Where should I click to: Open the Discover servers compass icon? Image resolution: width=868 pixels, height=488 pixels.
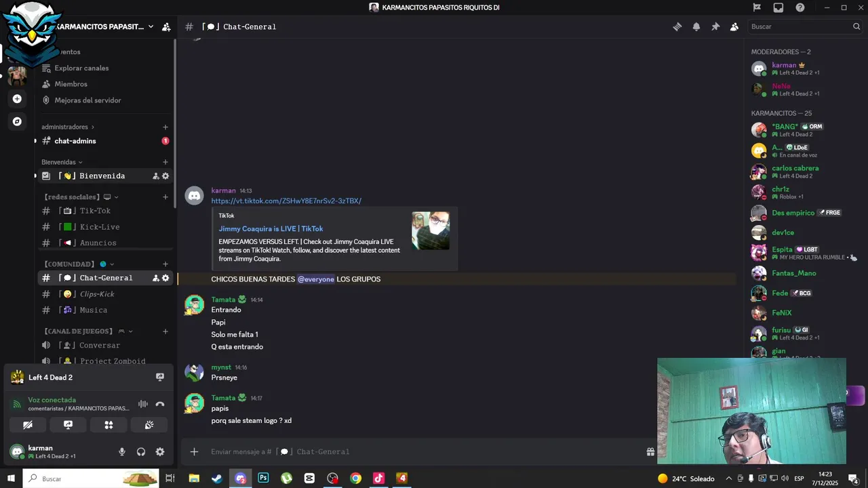pyautogui.click(x=17, y=122)
